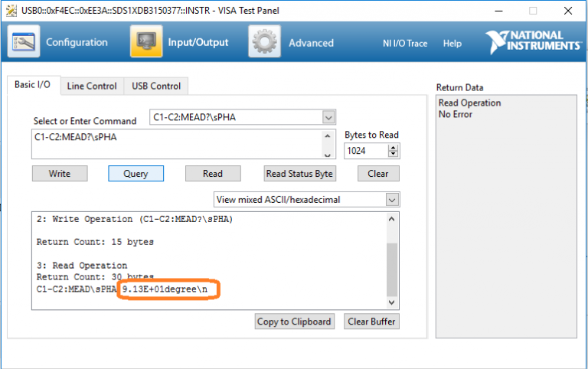This screenshot has width=588, height=369.
Task: Open the Help menu
Action: [452, 44]
